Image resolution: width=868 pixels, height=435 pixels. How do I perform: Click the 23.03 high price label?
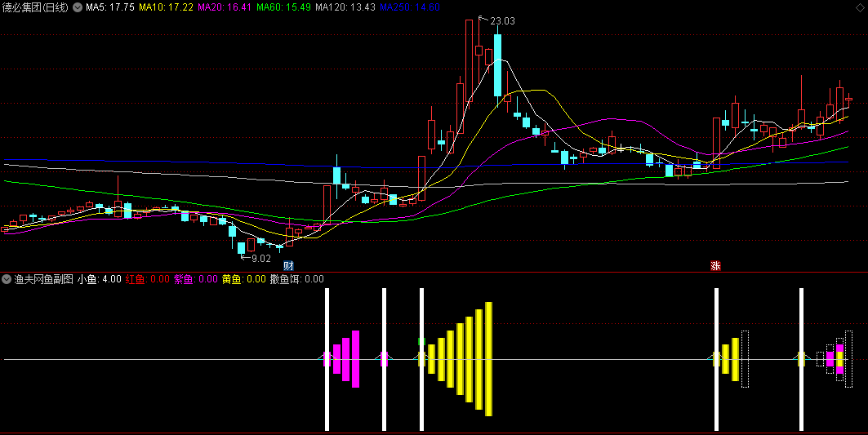(502, 21)
